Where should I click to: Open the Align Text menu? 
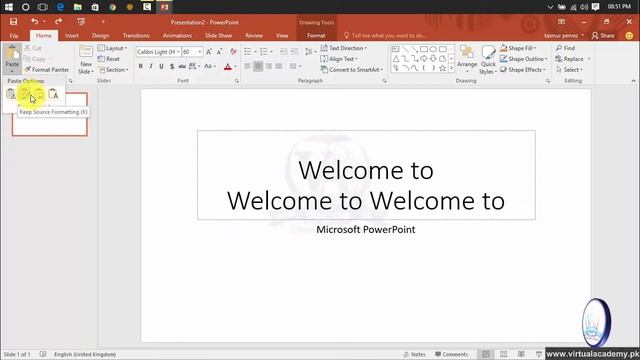[339, 59]
